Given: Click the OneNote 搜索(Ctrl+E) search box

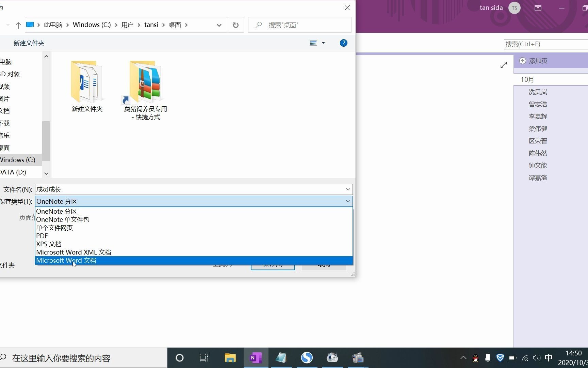Looking at the screenshot, I should tap(546, 44).
